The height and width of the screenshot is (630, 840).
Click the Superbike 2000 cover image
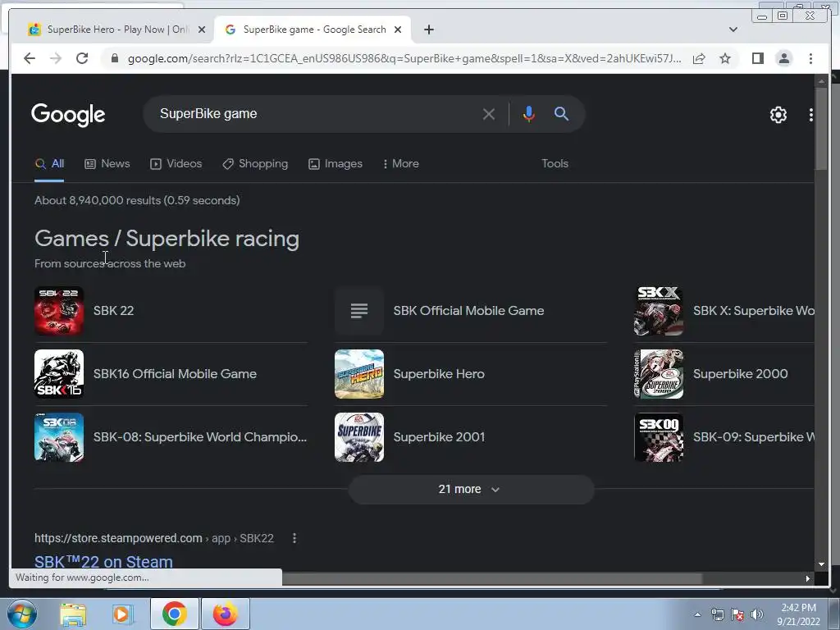659,374
